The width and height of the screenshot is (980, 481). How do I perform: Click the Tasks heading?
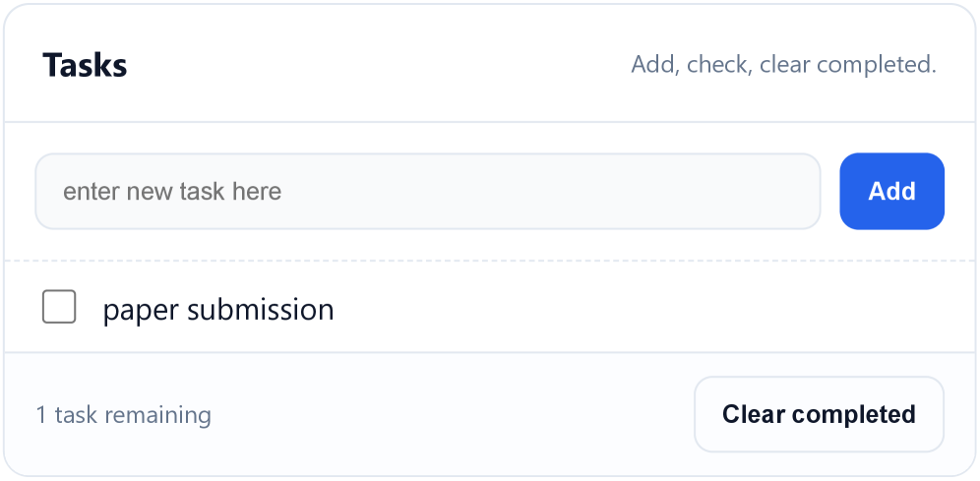coord(85,66)
